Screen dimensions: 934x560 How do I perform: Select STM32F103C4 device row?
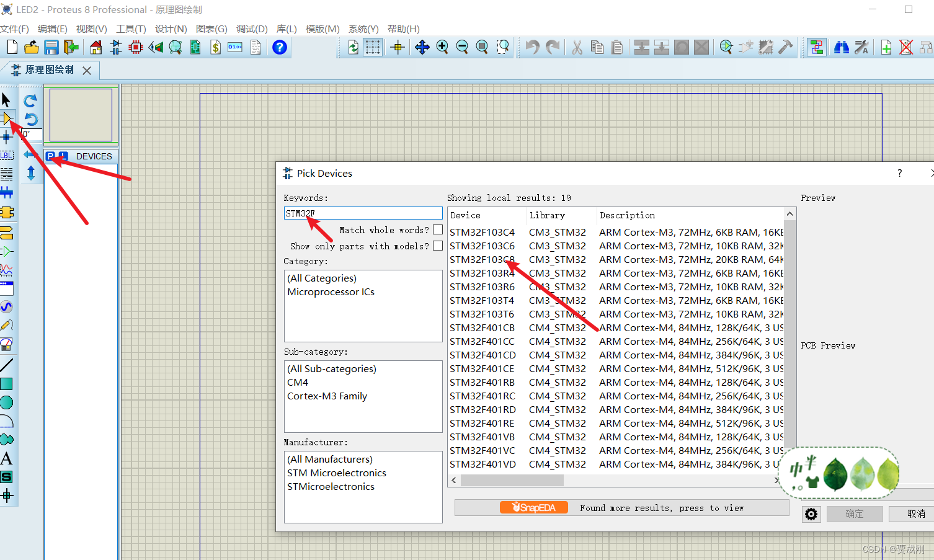pos(616,232)
